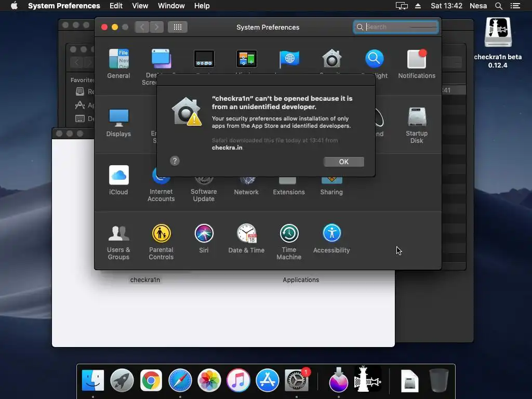Screen dimensions: 532x399
Task: Open iTunes from the Dock
Action: [238, 380]
